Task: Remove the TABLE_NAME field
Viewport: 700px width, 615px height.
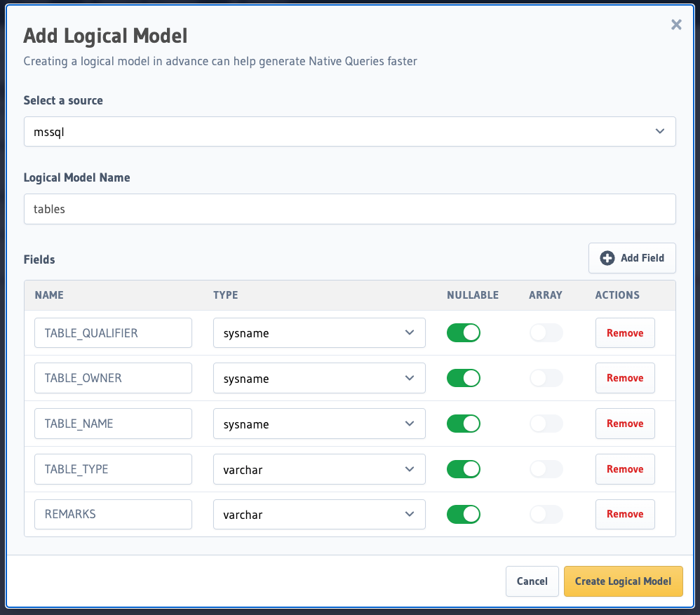Action: coord(625,424)
